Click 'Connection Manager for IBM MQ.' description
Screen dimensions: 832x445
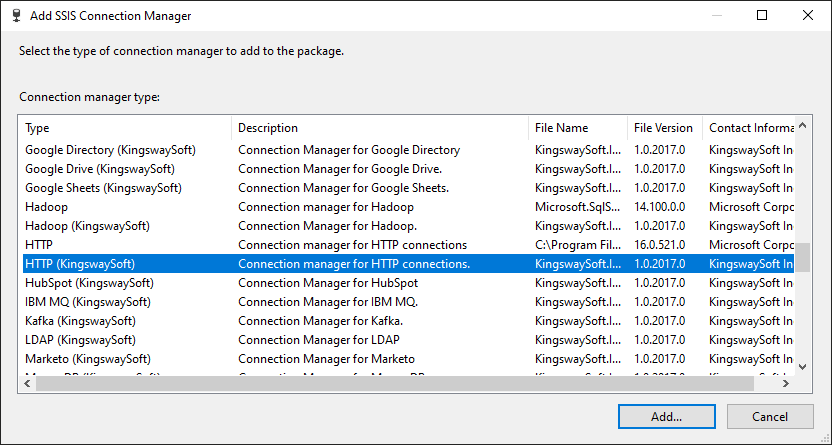328,302
